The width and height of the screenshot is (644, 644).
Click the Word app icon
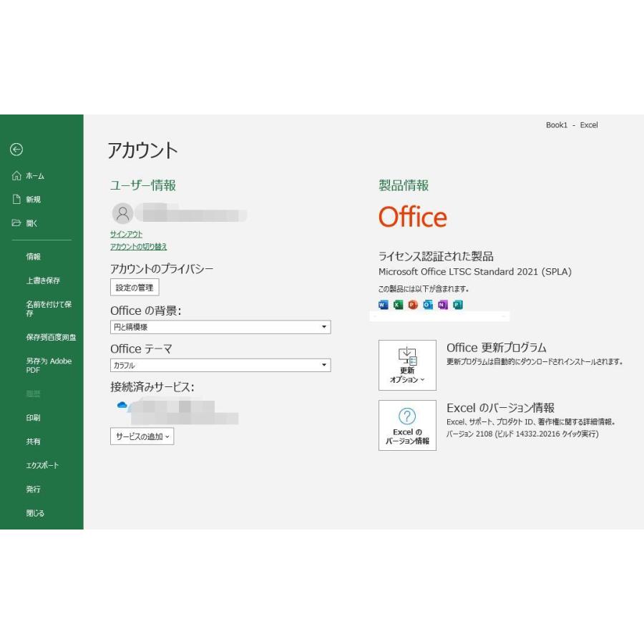(x=384, y=305)
